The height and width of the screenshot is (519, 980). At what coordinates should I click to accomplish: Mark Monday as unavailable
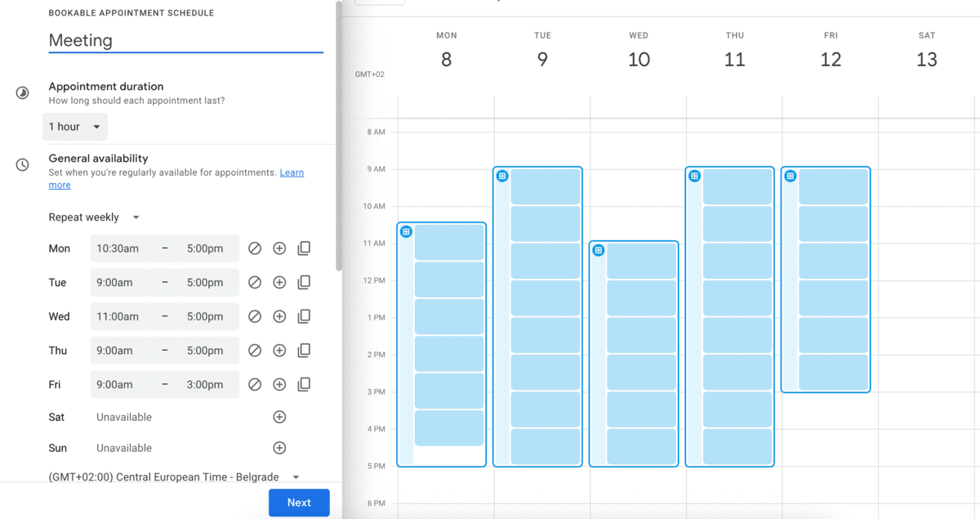click(254, 248)
